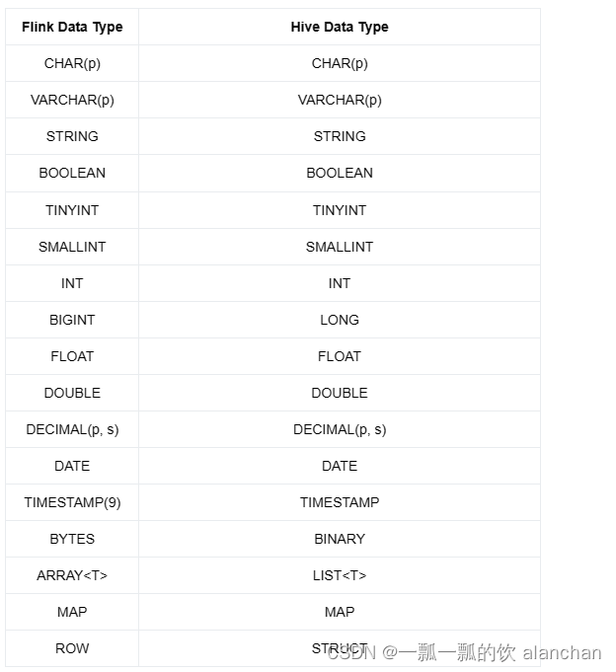Click the Flink STRING cell
The image size is (616, 672).
72,136
